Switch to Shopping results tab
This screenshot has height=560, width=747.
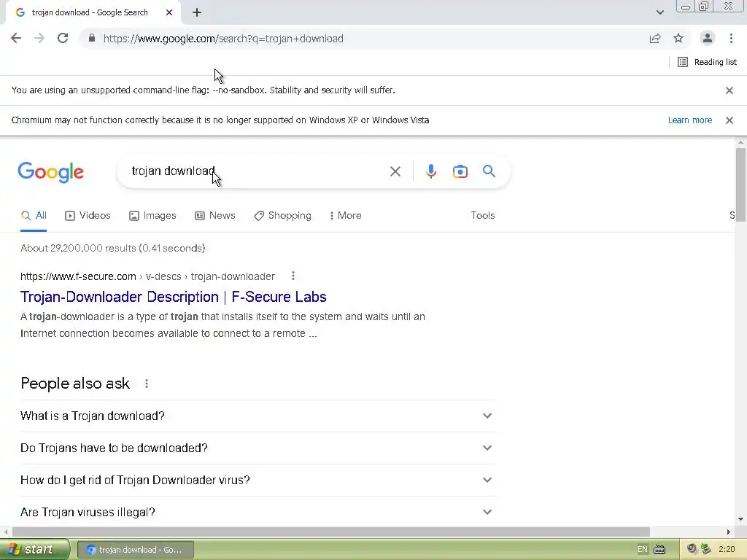282,216
